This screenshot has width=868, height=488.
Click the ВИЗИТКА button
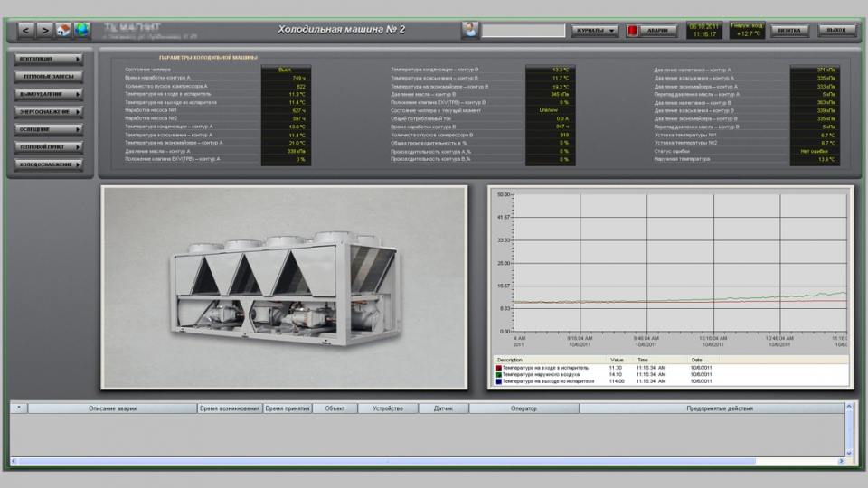(x=788, y=31)
